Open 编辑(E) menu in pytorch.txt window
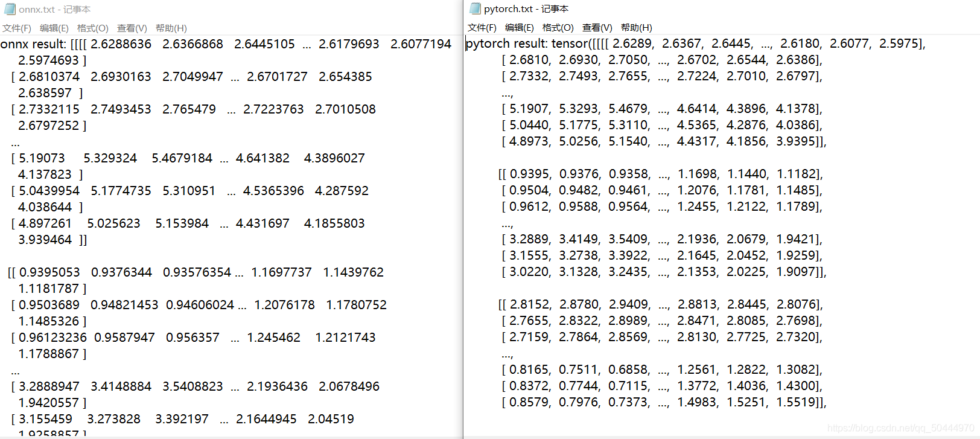The image size is (980, 439). pos(520,28)
